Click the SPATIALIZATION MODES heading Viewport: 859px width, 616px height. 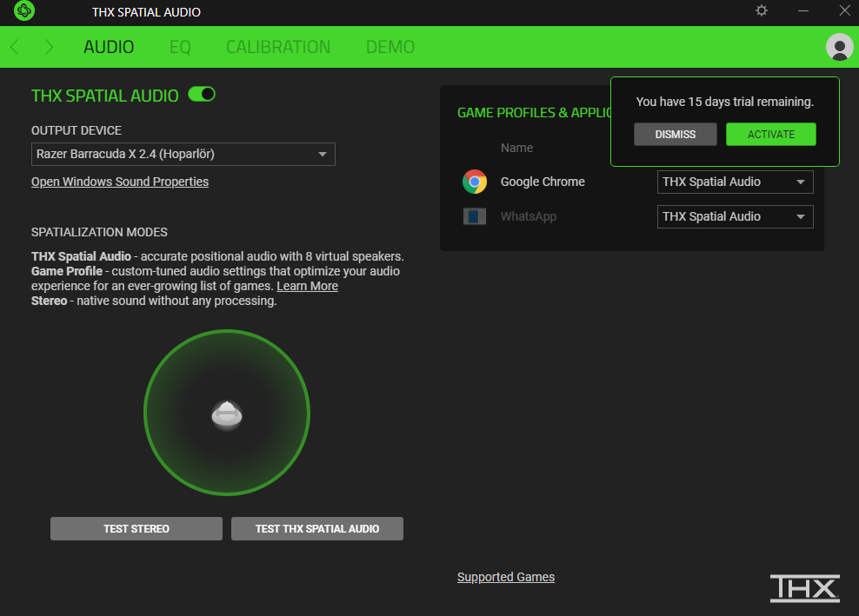click(x=99, y=232)
